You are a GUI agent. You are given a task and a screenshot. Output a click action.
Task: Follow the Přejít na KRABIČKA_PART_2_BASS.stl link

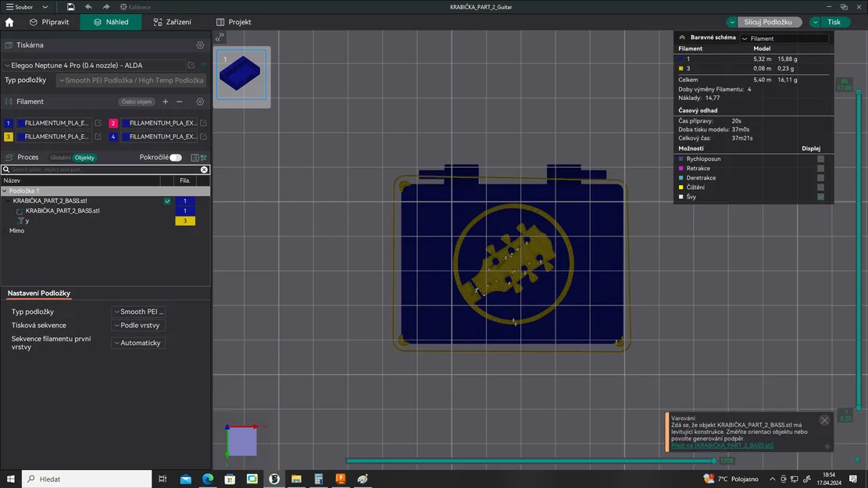(722, 445)
